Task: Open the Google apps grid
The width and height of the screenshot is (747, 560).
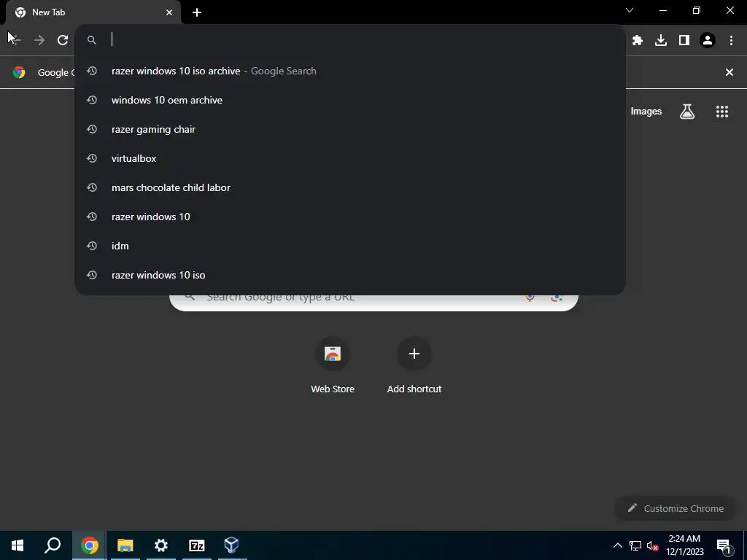Action: [x=722, y=112]
